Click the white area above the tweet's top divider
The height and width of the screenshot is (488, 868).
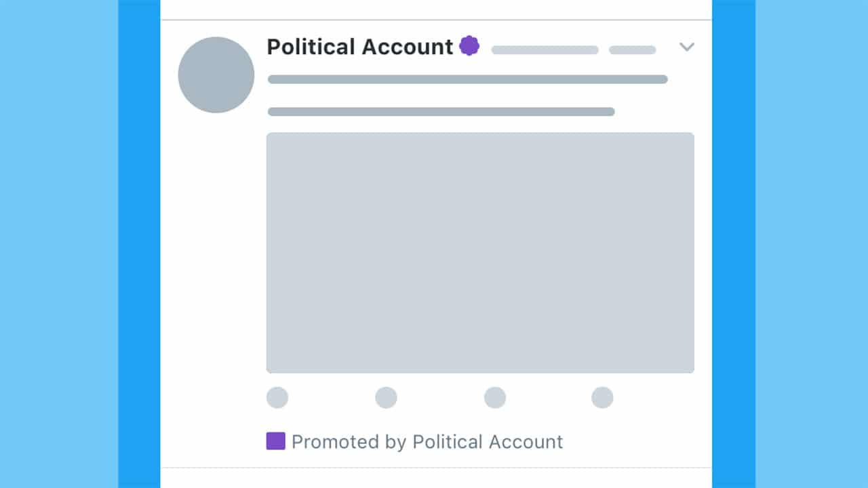click(436, 9)
